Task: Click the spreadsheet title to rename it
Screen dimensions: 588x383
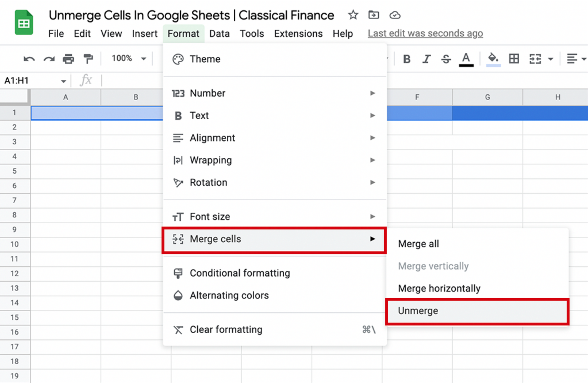Action: 191,15
